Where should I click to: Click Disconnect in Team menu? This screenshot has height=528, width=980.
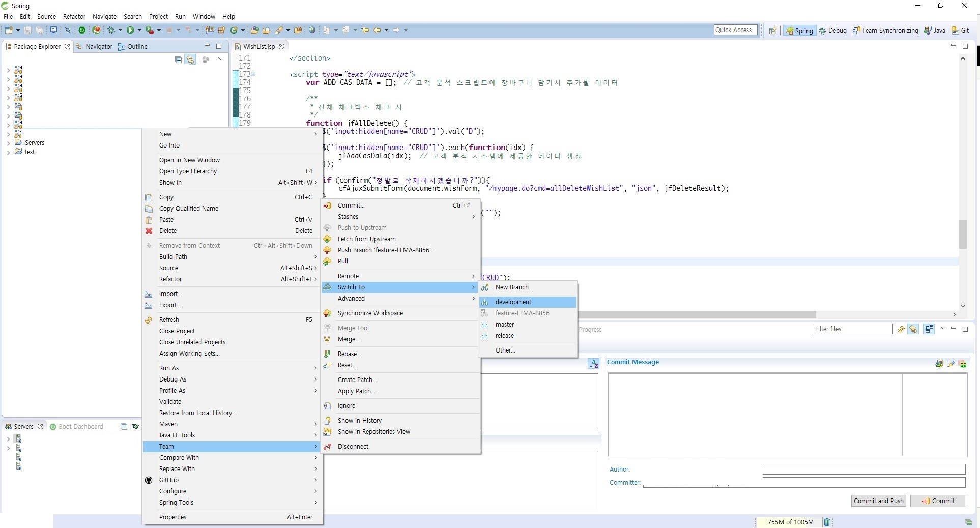point(400,447)
